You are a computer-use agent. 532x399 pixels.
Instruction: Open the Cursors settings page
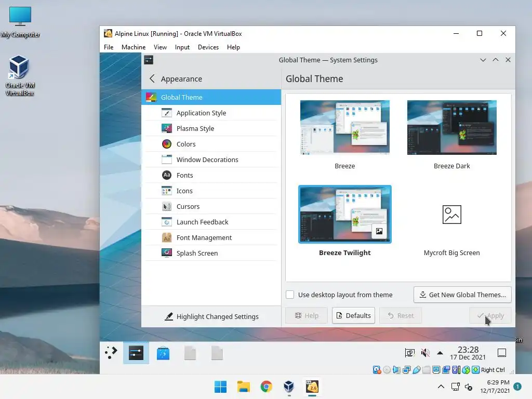click(x=211, y=207)
